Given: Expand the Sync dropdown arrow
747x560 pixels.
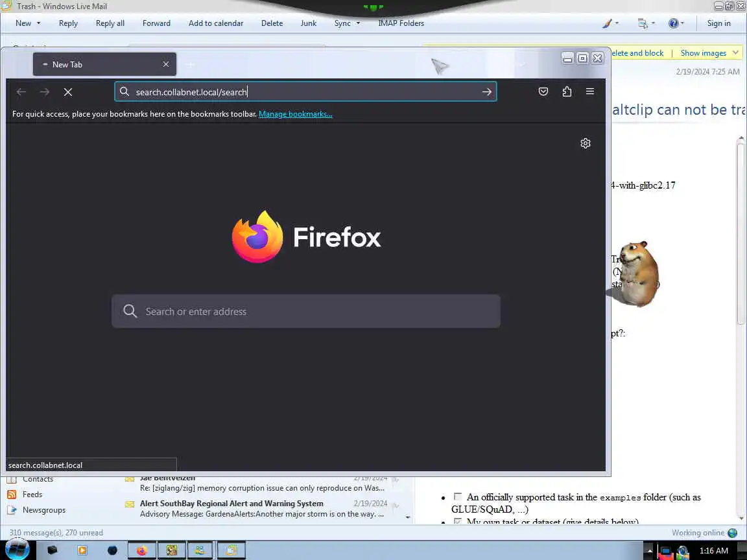Looking at the screenshot, I should click(358, 23).
